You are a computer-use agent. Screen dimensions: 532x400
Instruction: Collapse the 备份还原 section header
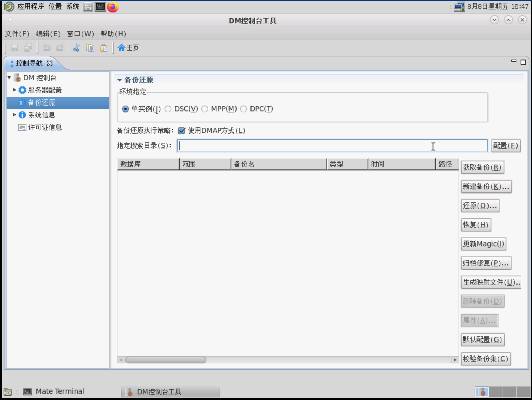120,80
